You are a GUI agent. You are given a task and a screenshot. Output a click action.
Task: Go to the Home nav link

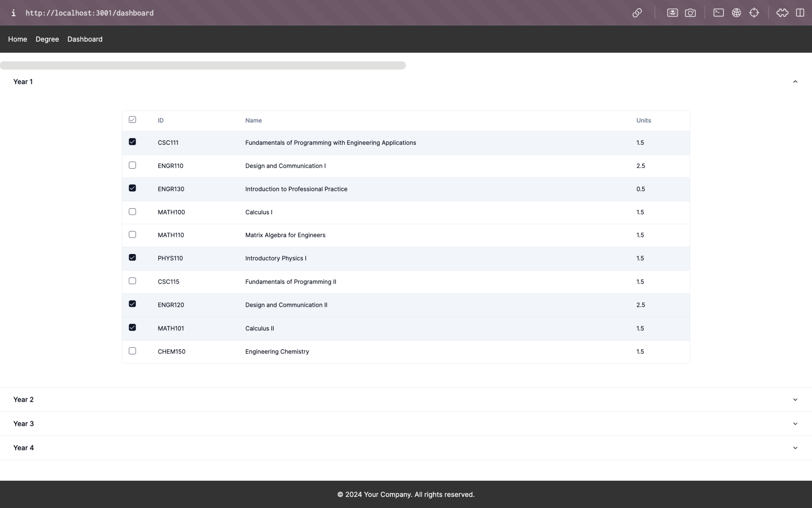tap(17, 39)
